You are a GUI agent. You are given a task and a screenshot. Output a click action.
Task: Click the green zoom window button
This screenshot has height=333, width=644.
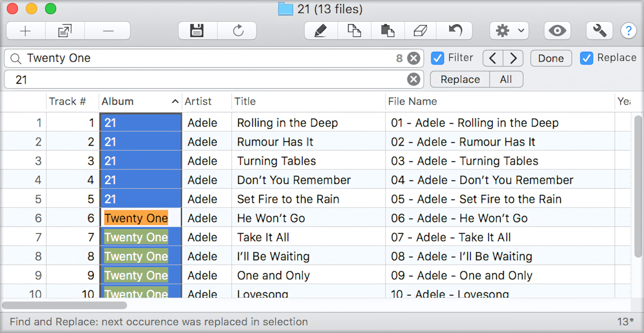point(51,9)
